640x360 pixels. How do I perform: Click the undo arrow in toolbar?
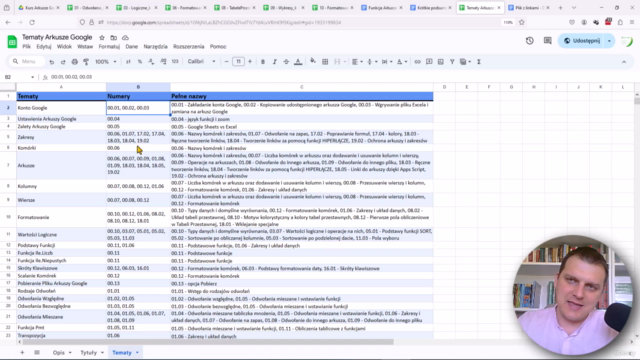[51, 62]
